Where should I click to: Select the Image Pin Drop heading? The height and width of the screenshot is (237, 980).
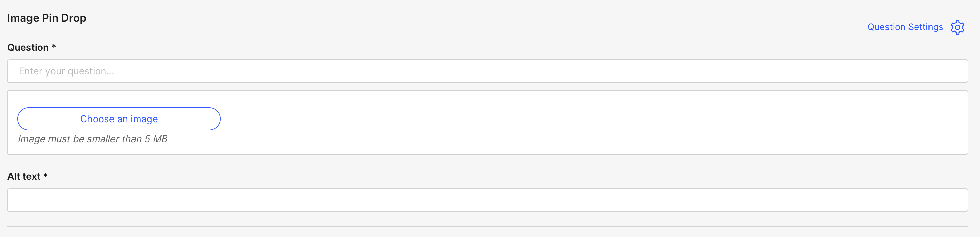tap(47, 18)
